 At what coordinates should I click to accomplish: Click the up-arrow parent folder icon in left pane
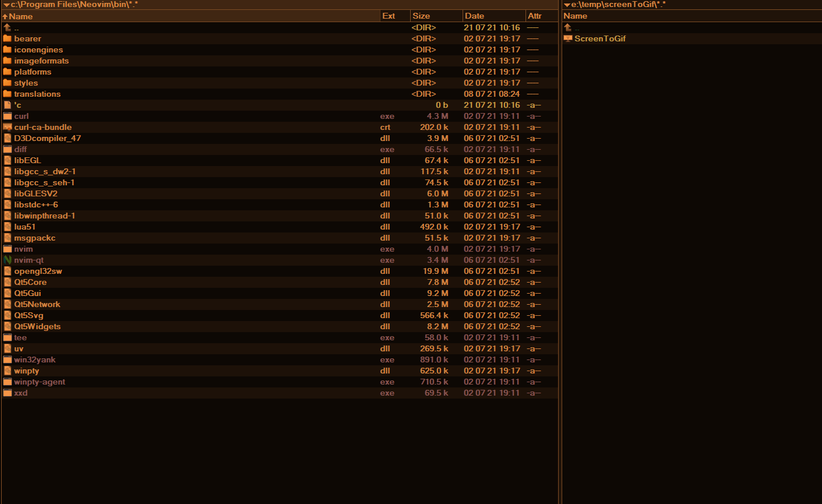(x=7, y=27)
